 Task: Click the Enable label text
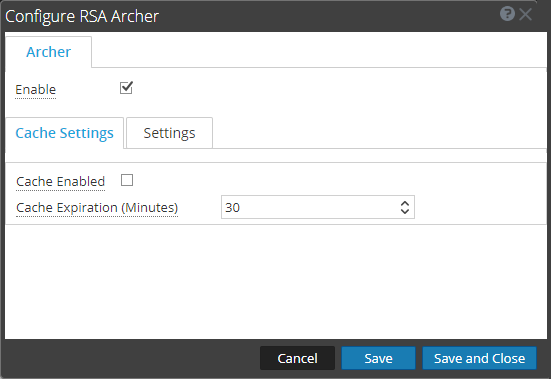click(x=35, y=90)
